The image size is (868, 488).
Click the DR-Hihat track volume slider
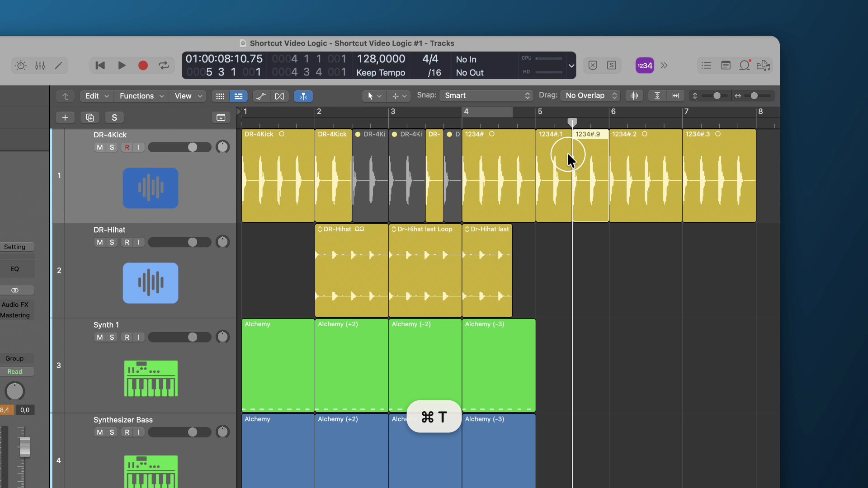pyautogui.click(x=179, y=242)
